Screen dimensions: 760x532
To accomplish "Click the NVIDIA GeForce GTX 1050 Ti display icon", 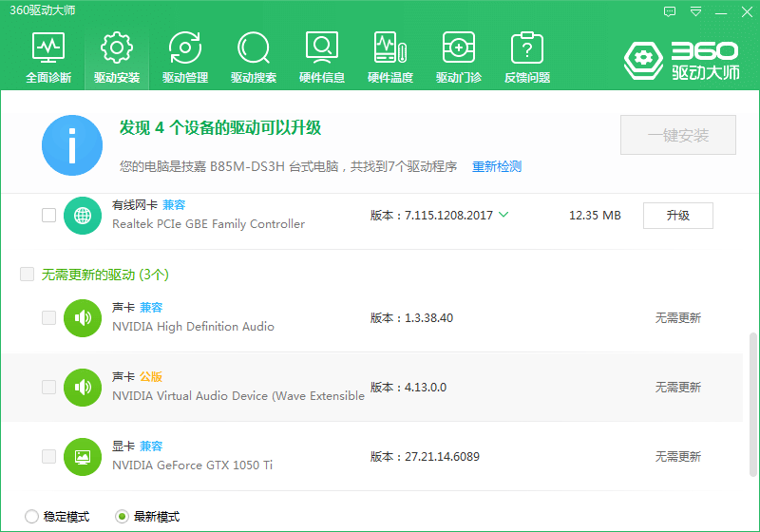I will pos(83,457).
